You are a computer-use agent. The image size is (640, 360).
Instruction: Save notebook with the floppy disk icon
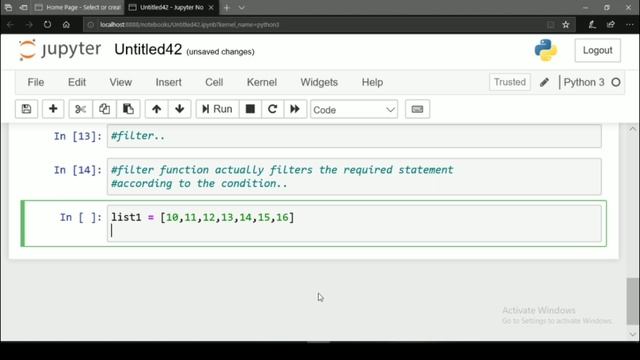click(x=27, y=109)
